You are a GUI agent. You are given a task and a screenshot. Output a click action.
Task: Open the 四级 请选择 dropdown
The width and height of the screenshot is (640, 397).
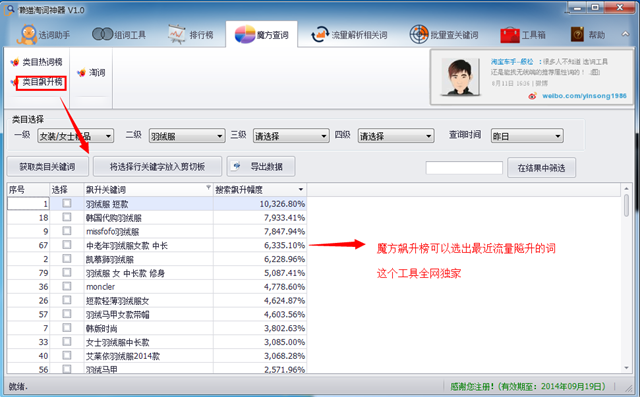396,136
